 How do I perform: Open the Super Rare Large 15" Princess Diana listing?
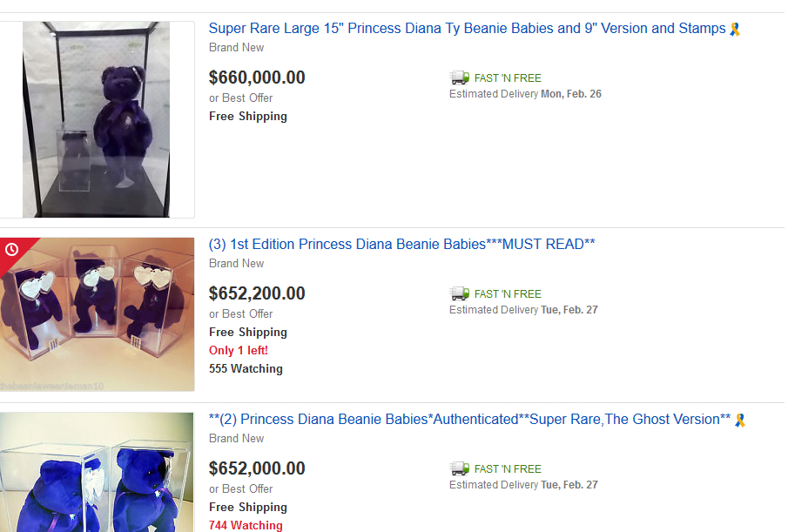[467, 29]
